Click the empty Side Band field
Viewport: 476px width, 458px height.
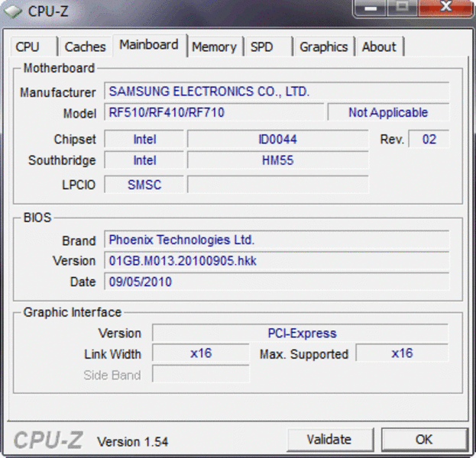point(201,374)
